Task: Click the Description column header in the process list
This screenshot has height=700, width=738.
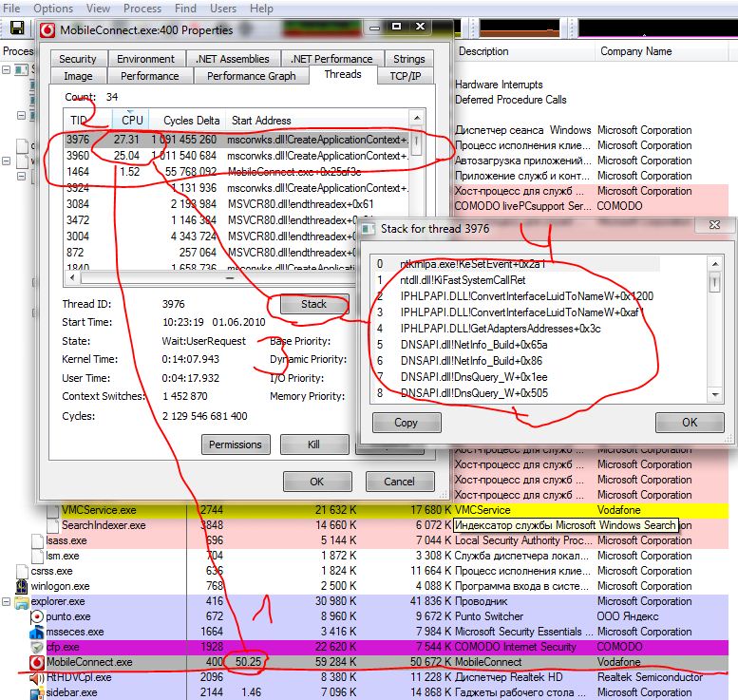Action: (x=524, y=51)
